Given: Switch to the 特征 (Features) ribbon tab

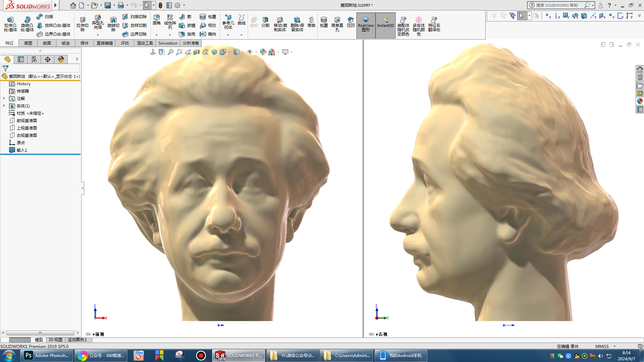Looking at the screenshot, I should (x=9, y=43).
